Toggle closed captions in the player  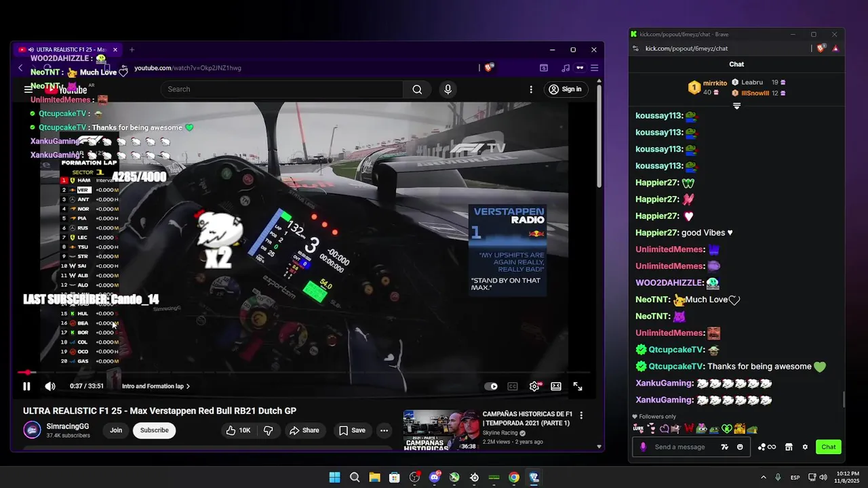coord(513,386)
